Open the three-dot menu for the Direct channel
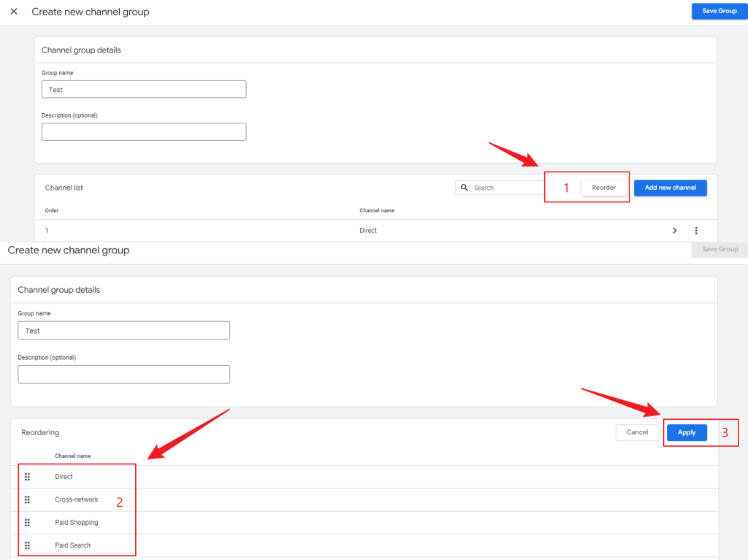Image resolution: width=748 pixels, height=560 pixels. [x=696, y=230]
